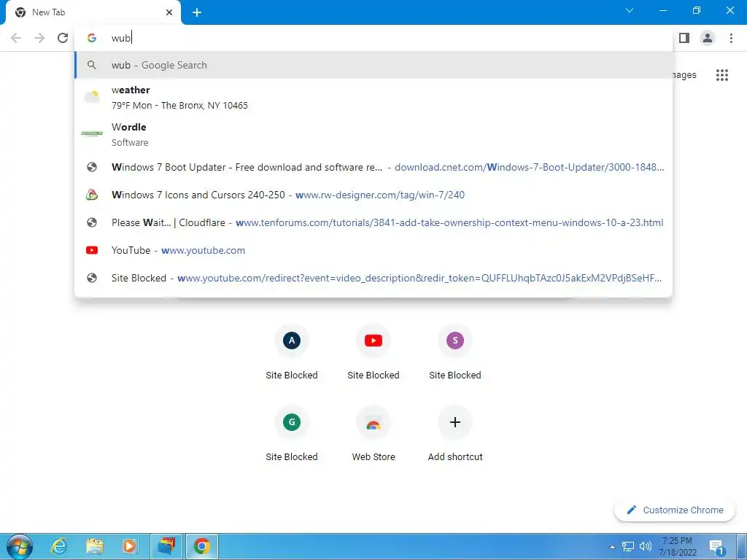This screenshot has width=747, height=560.
Task: Reload the page with the refresh icon
Action: point(63,38)
